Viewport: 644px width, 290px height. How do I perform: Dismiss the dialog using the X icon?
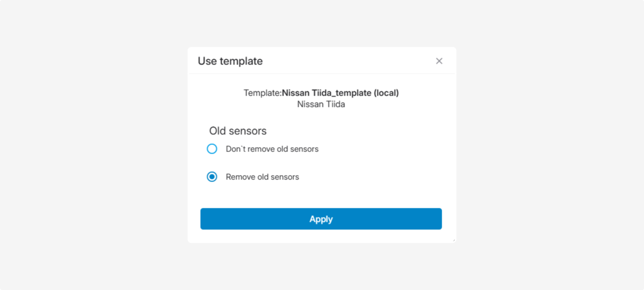(439, 61)
